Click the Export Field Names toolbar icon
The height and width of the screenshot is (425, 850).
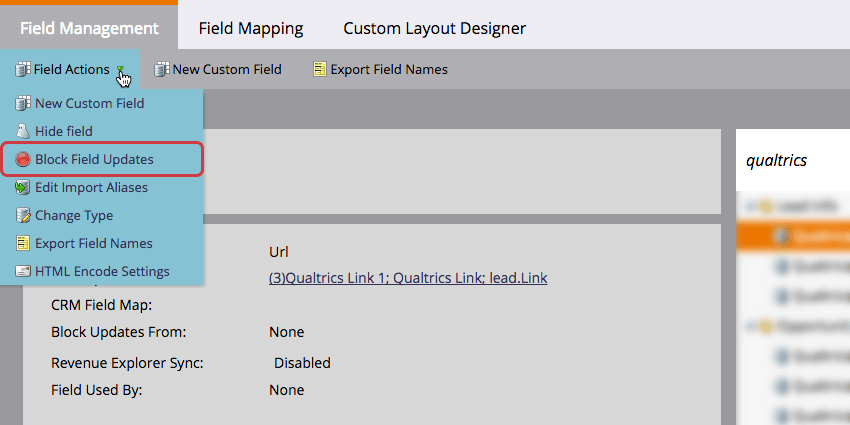[320, 69]
